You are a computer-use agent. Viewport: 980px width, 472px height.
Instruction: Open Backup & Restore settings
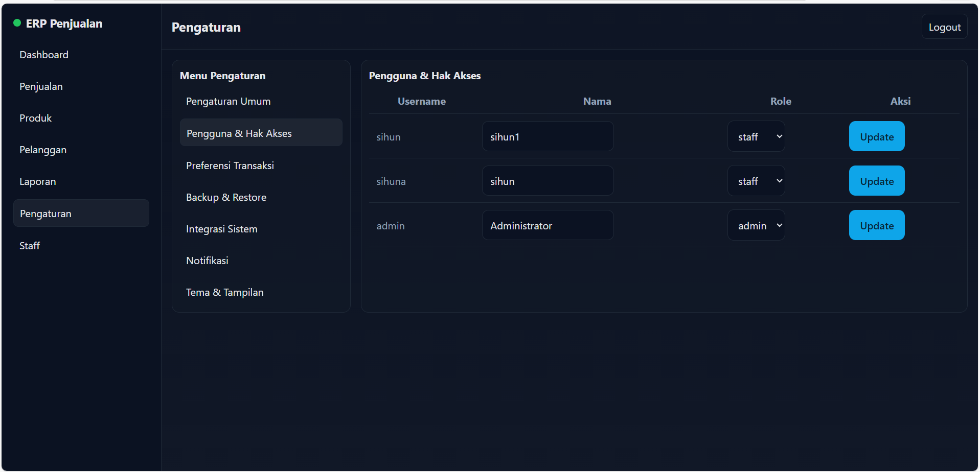226,197
